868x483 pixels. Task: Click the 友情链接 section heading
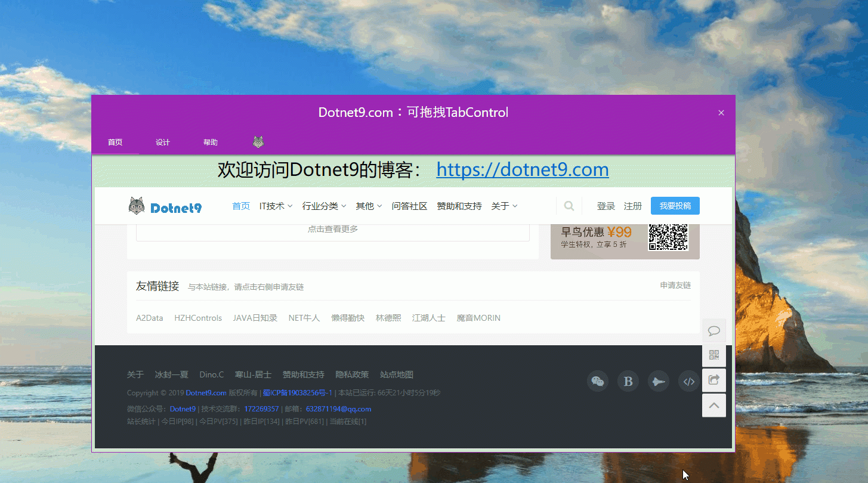click(x=157, y=286)
